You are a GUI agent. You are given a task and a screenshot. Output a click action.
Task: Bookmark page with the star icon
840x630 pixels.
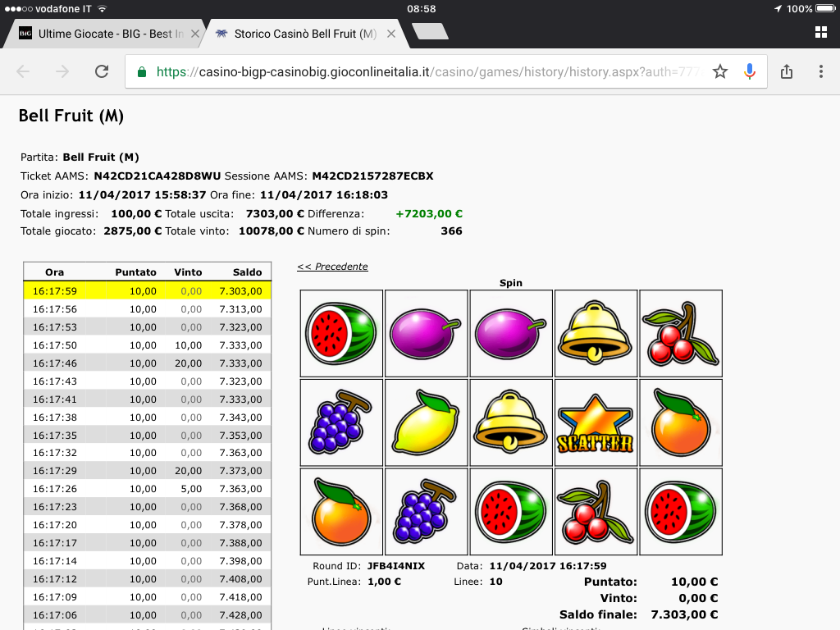[x=720, y=71]
